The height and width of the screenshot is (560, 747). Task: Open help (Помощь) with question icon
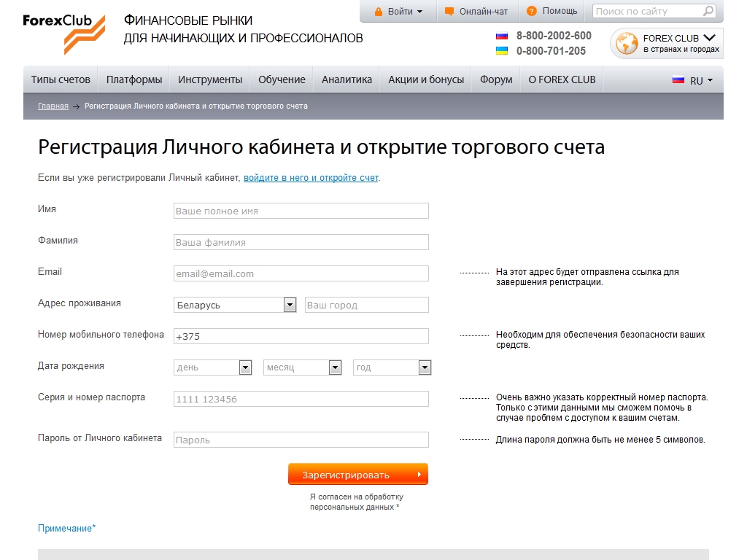[x=551, y=11]
